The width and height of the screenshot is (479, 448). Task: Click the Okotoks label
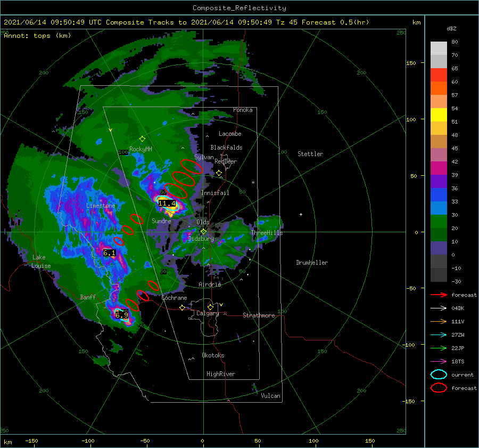pyautogui.click(x=213, y=355)
